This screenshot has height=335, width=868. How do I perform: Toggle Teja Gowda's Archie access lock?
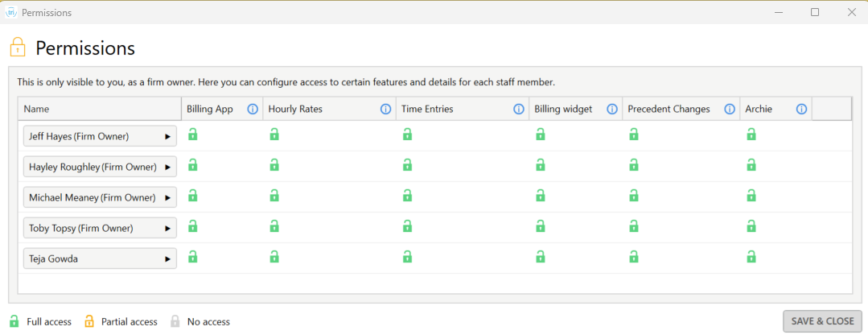click(x=751, y=256)
